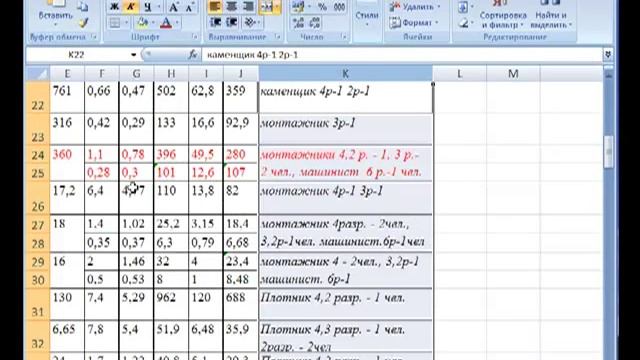This screenshot has height=360, width=640.
Task: Select the column E header
Action: click(67, 74)
